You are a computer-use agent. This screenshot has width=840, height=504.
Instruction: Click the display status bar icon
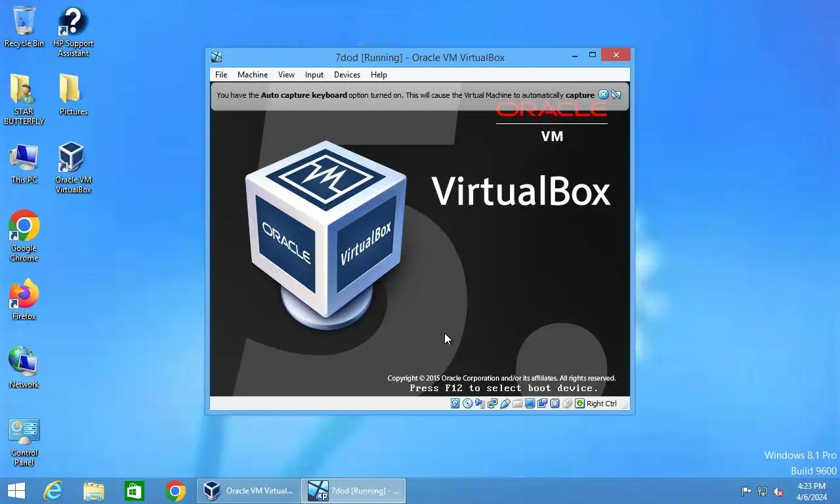pyautogui.click(x=530, y=404)
